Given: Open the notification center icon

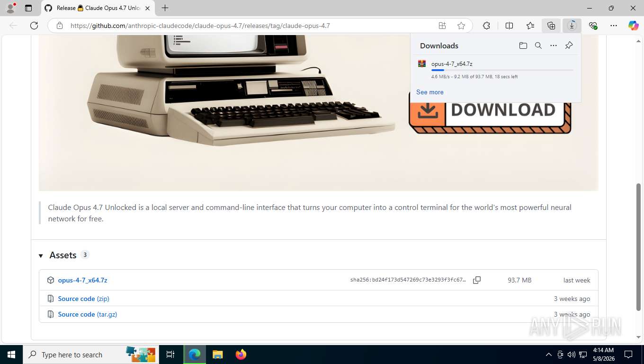Looking at the screenshot, I should coord(628,355).
